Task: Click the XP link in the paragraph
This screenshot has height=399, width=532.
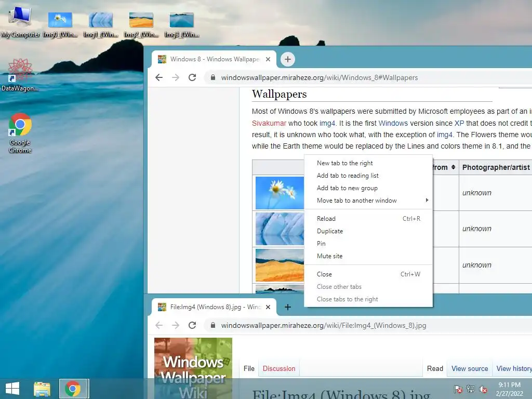Action: pos(459,123)
